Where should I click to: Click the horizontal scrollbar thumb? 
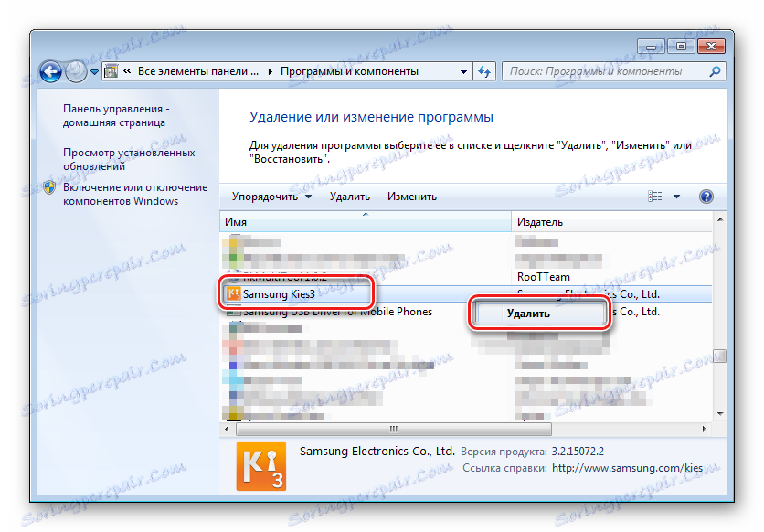(x=394, y=430)
